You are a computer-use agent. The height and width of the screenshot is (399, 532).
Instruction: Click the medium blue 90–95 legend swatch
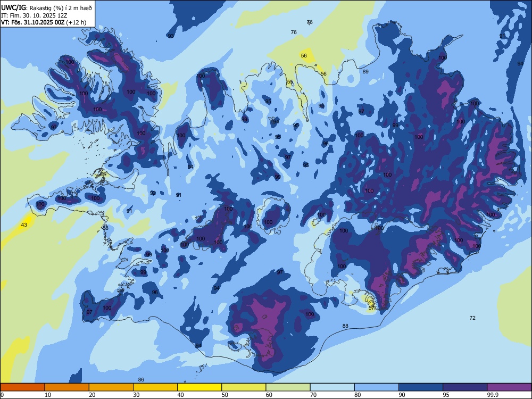pyautogui.click(x=421, y=387)
